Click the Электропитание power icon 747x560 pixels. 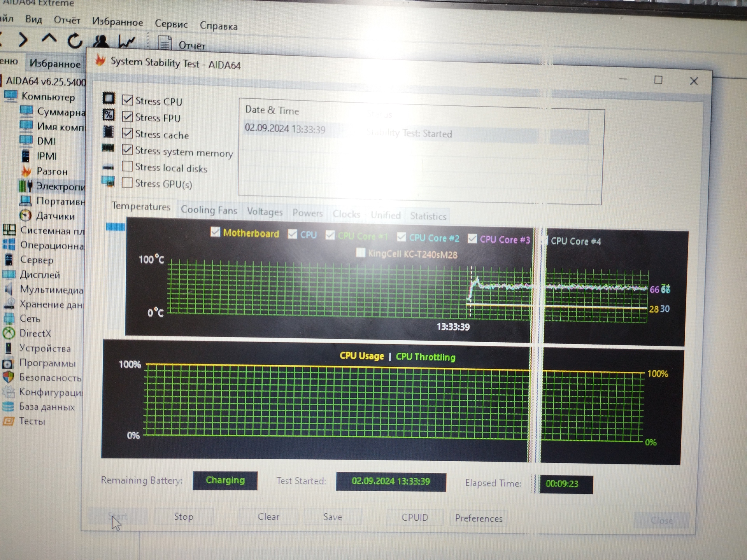coord(26,186)
